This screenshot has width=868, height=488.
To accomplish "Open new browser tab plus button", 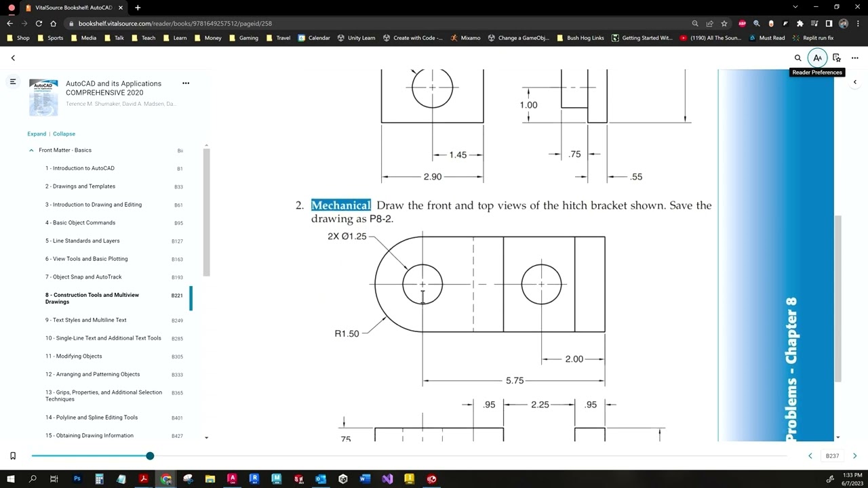I will coord(138,7).
